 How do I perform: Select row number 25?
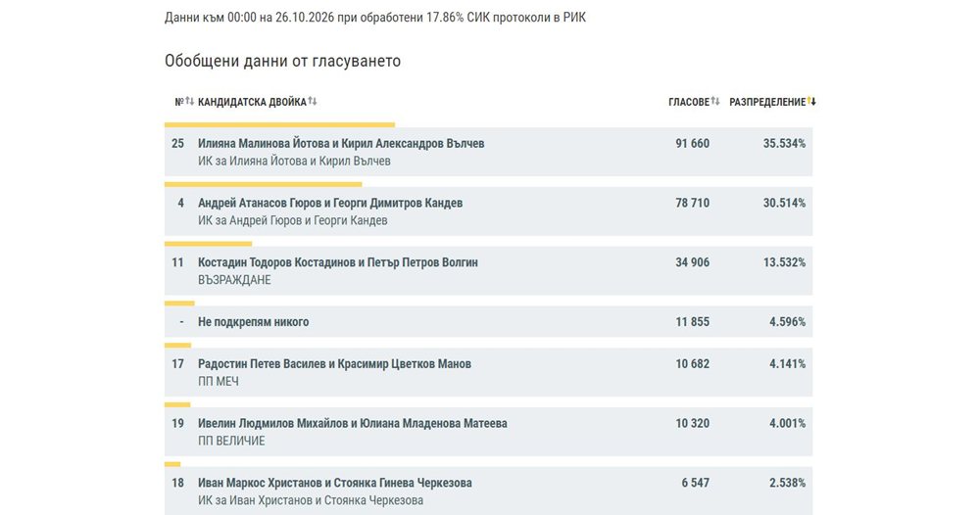click(x=178, y=144)
